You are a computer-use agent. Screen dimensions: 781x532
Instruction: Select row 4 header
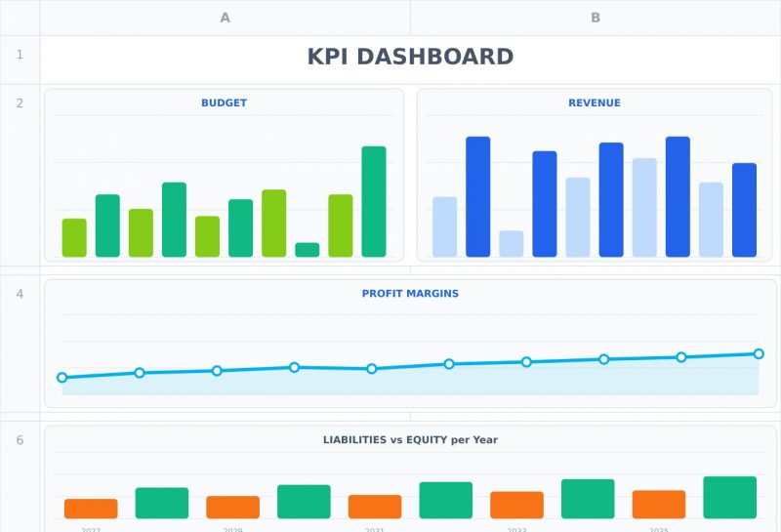click(20, 344)
